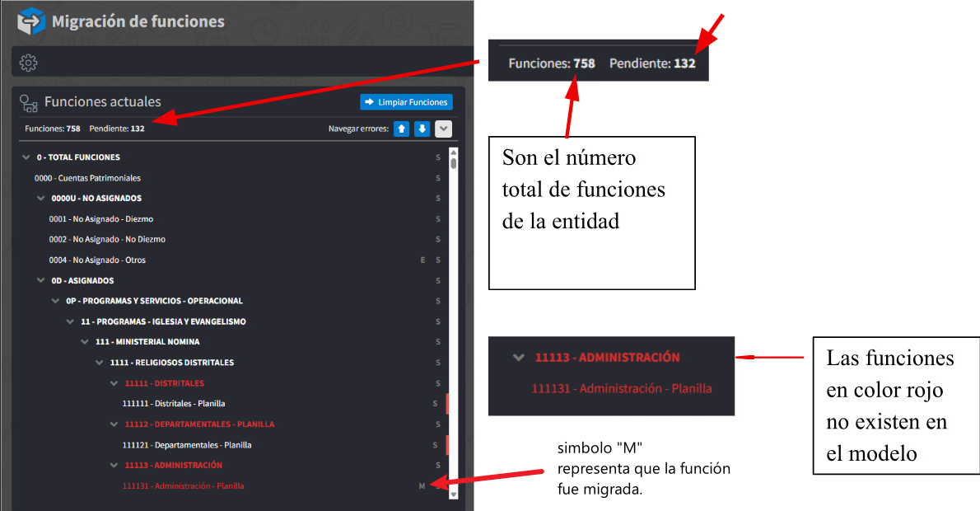Click the tree scrollbar thumb
Screen dimensions: 980x511
[x=454, y=163]
